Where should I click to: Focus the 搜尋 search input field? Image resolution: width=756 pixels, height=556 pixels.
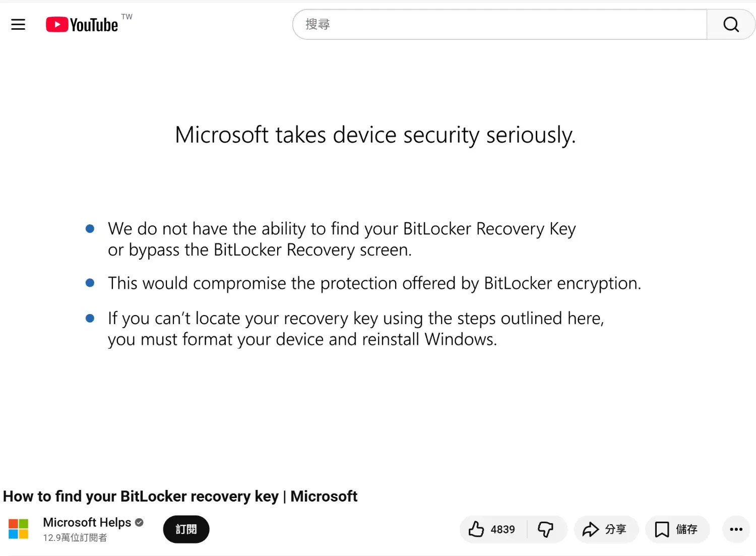click(x=499, y=24)
